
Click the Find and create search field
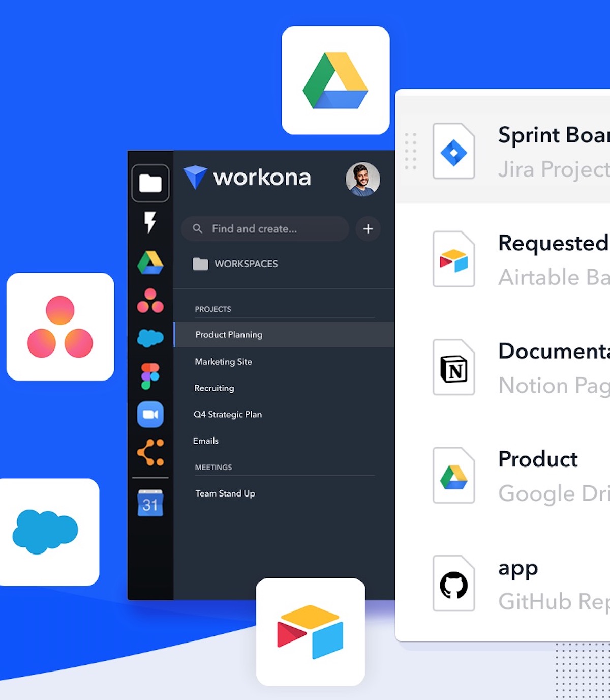[264, 229]
